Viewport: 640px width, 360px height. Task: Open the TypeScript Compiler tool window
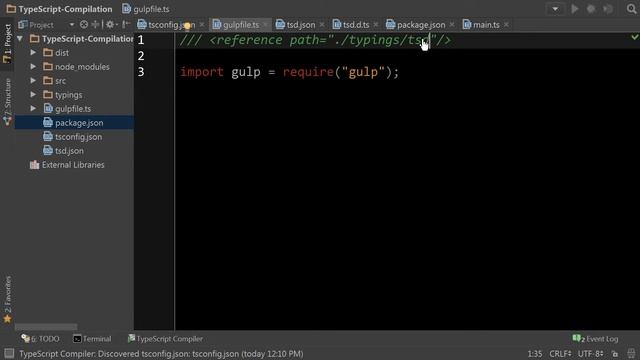tap(165, 339)
